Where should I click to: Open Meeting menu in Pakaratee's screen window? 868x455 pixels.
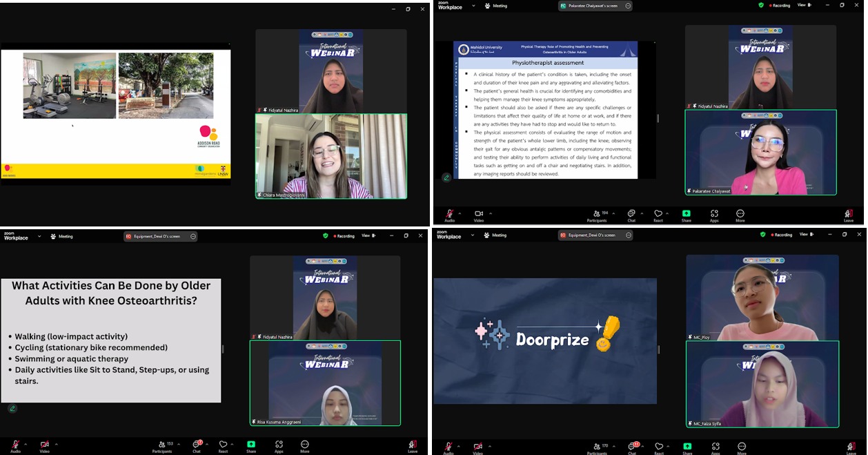tap(496, 6)
